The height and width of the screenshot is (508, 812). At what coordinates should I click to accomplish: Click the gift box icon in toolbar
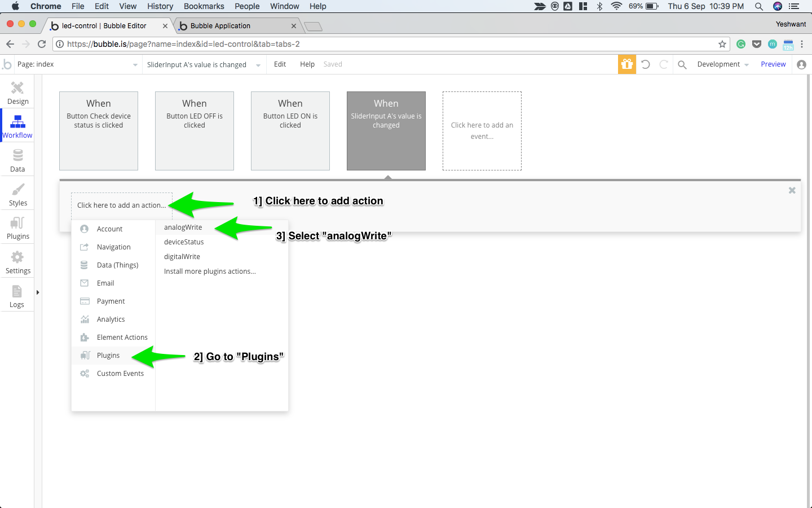pyautogui.click(x=627, y=64)
